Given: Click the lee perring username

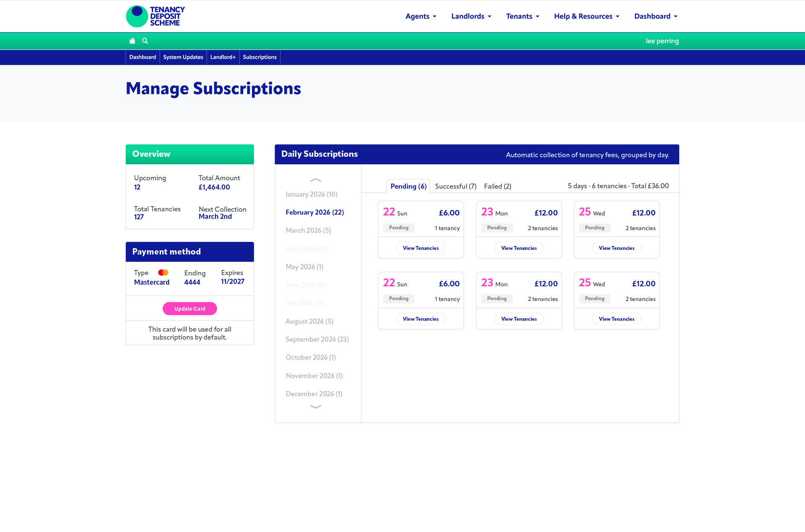Looking at the screenshot, I should (662, 41).
